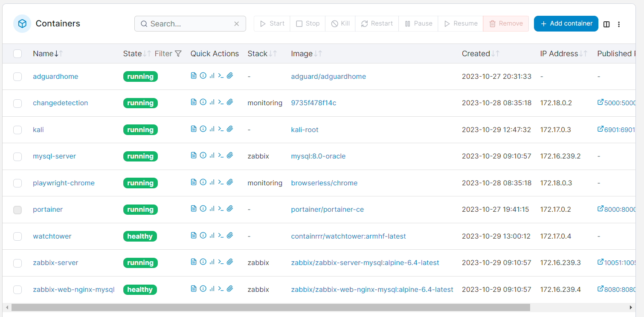
Task: Attach to the playwright-chrome container
Action: tap(230, 182)
